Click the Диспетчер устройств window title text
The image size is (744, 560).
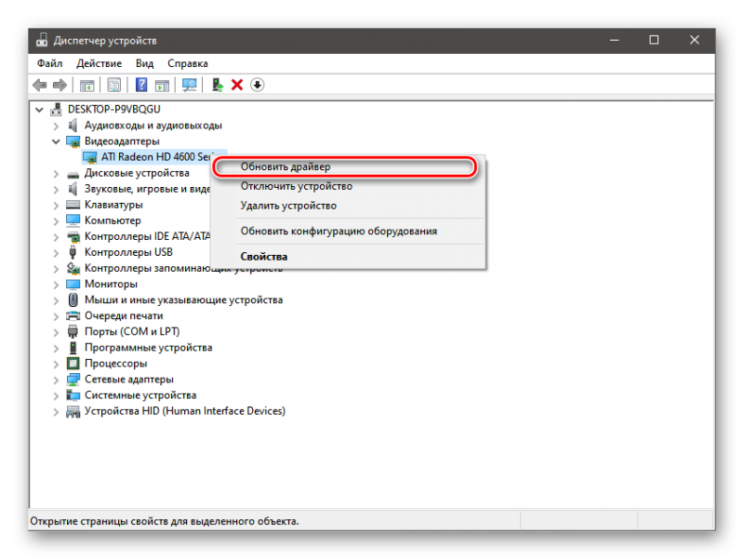click(105, 41)
